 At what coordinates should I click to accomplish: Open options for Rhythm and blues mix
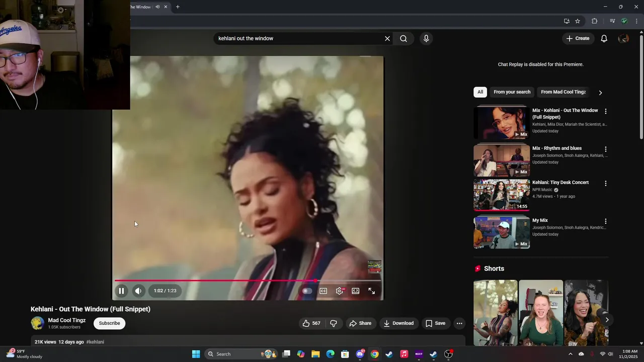(x=606, y=149)
